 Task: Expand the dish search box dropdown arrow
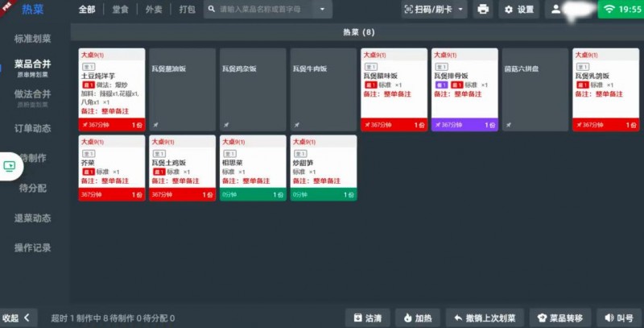tap(322, 10)
